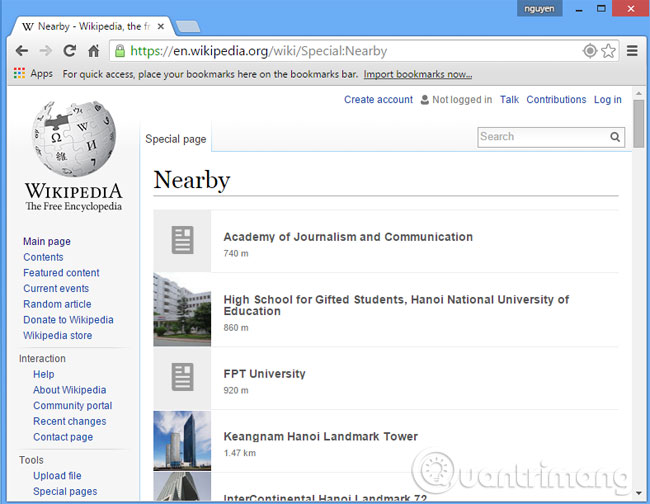Open the Create account link

[x=378, y=100]
